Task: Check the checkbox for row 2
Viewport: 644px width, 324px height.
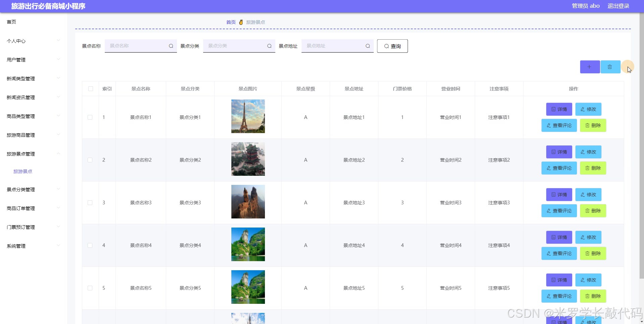Action: (90, 160)
